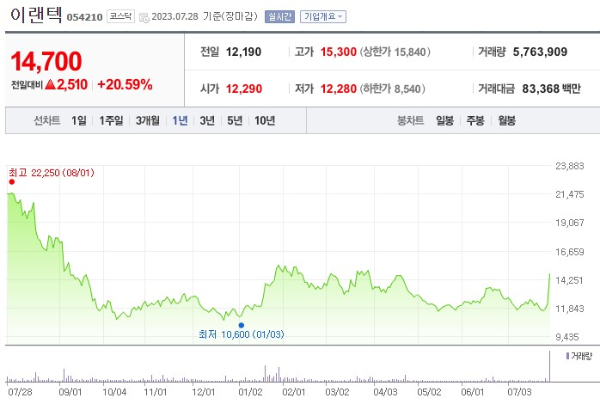Click the blue 최저 low-point marker dot

coord(241,325)
